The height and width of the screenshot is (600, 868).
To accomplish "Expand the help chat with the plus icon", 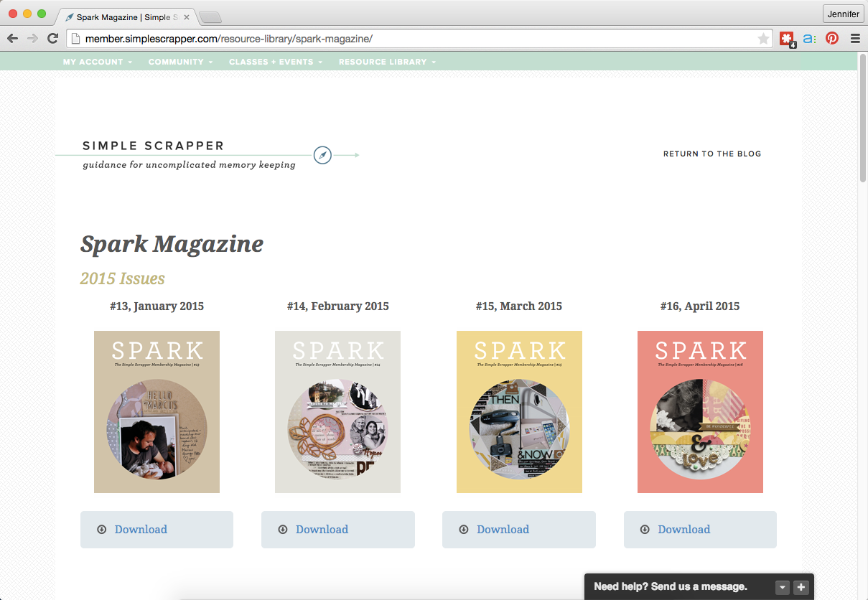I will [801, 587].
